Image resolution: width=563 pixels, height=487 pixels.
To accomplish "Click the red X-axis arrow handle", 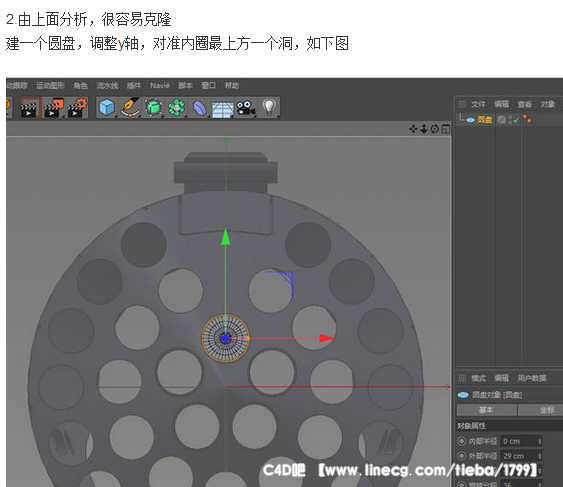I will [x=326, y=338].
